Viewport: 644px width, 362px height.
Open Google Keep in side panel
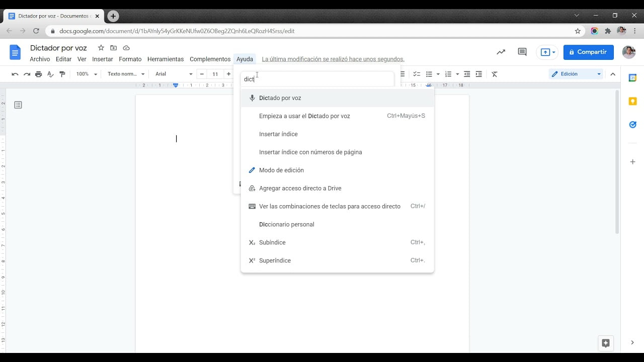pos(633,101)
